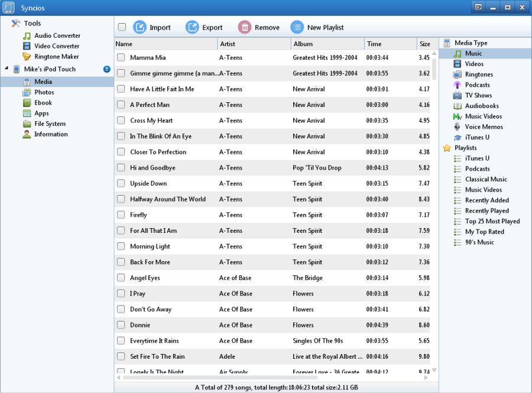Toggle the select-all checkbox in toolbar
The width and height of the screenshot is (532, 393).
coord(122,27)
